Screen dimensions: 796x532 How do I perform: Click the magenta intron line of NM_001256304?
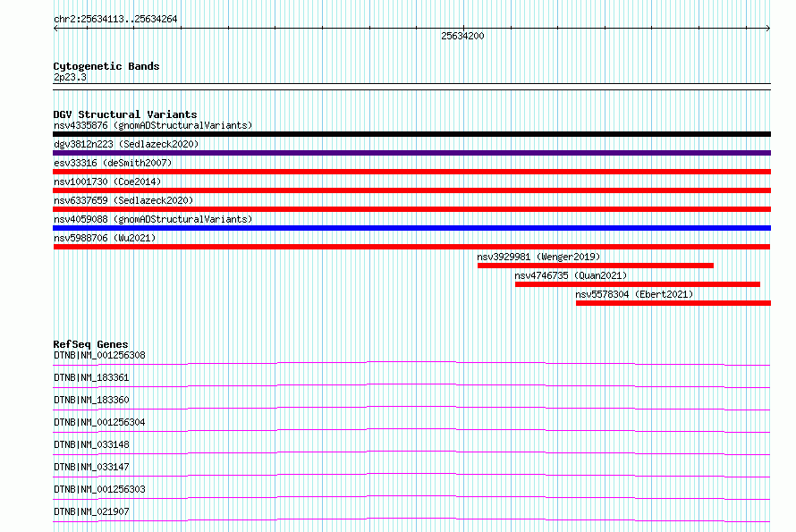coord(411,429)
